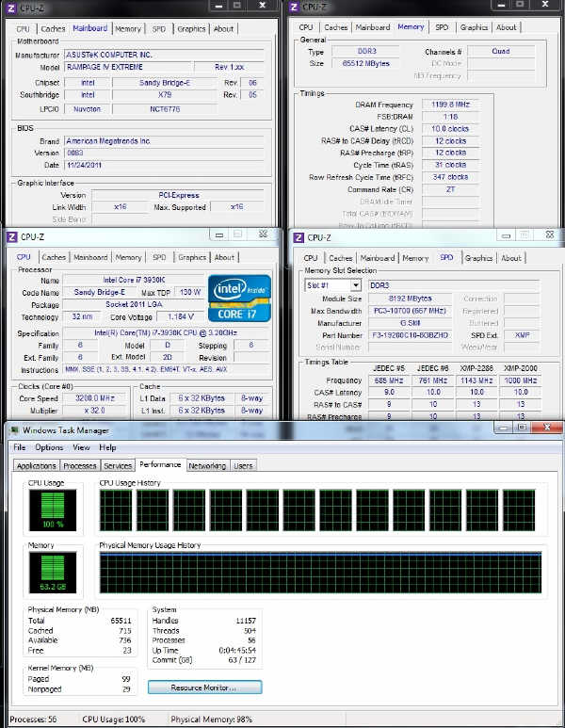Click the CPU-Z logo in Mainboard window title
565x728 pixels.
tap(11, 7)
